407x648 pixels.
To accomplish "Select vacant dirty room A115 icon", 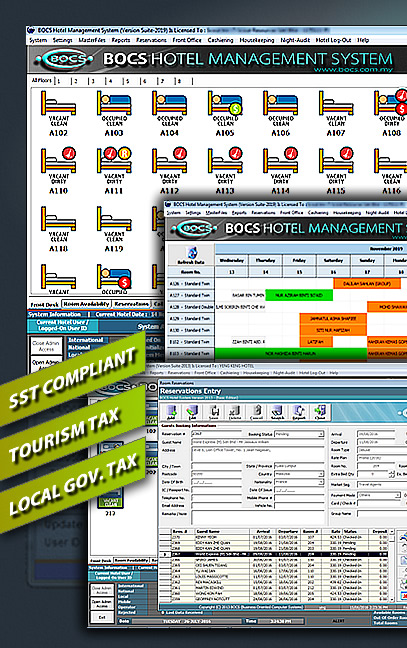I will point(336,160).
